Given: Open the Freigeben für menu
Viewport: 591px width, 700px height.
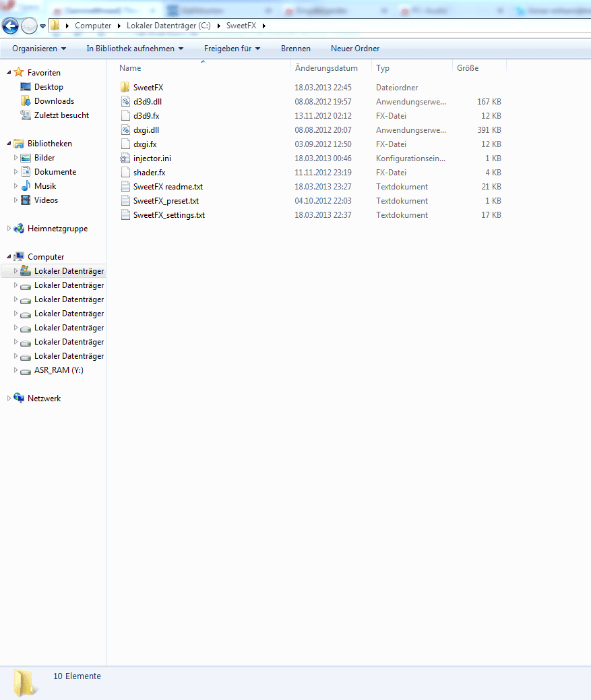Looking at the screenshot, I should pyautogui.click(x=232, y=48).
